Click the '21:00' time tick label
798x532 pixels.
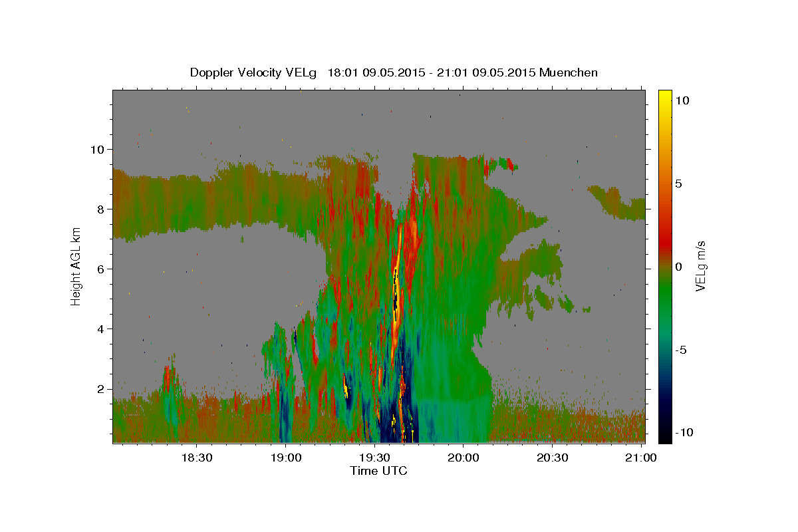click(x=641, y=458)
